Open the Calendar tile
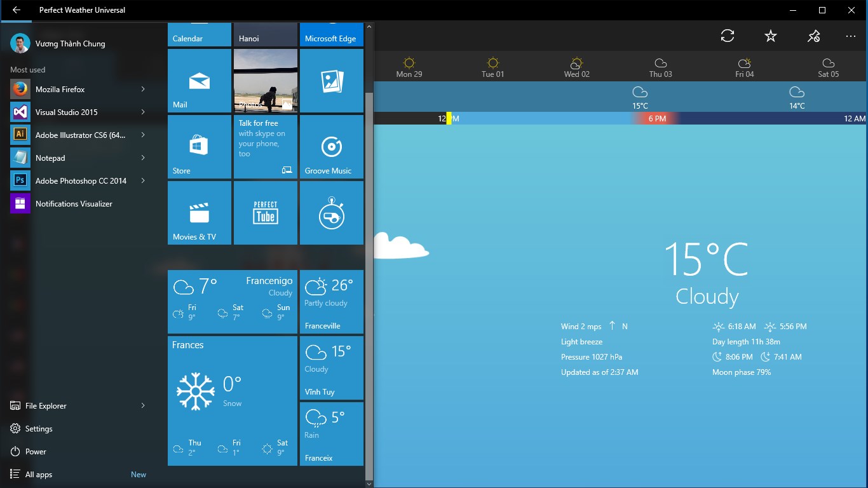This screenshot has width=868, height=488. 200,34
